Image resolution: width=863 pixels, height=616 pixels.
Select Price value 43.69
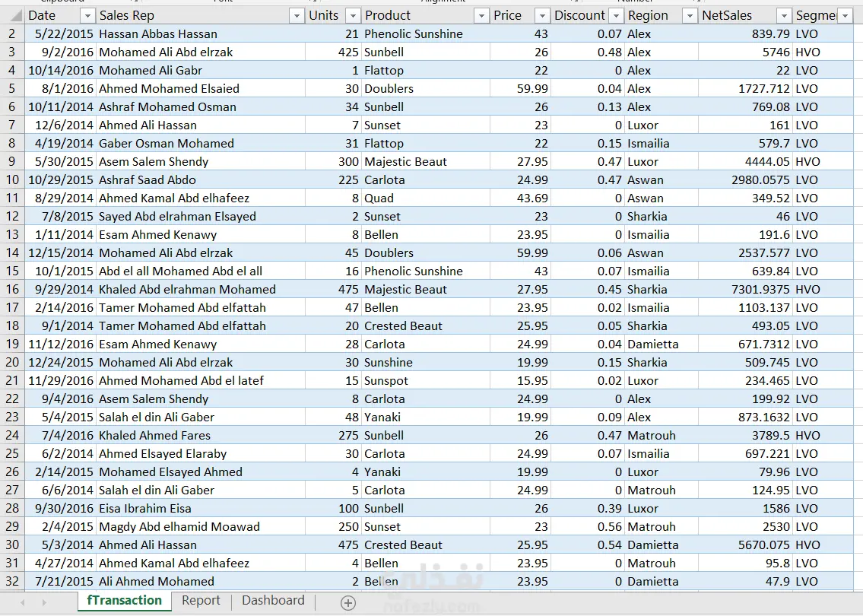[520, 198]
